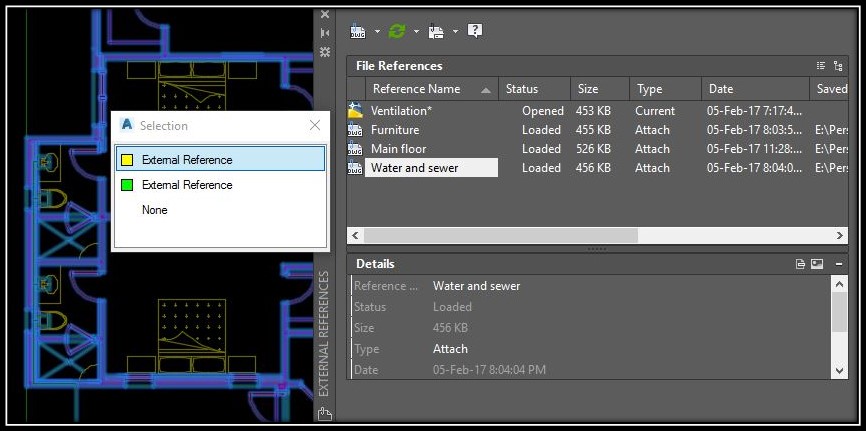Sort by Status column header

point(534,89)
